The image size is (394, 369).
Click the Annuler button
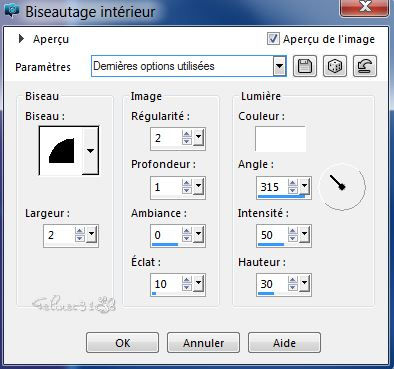click(x=203, y=343)
